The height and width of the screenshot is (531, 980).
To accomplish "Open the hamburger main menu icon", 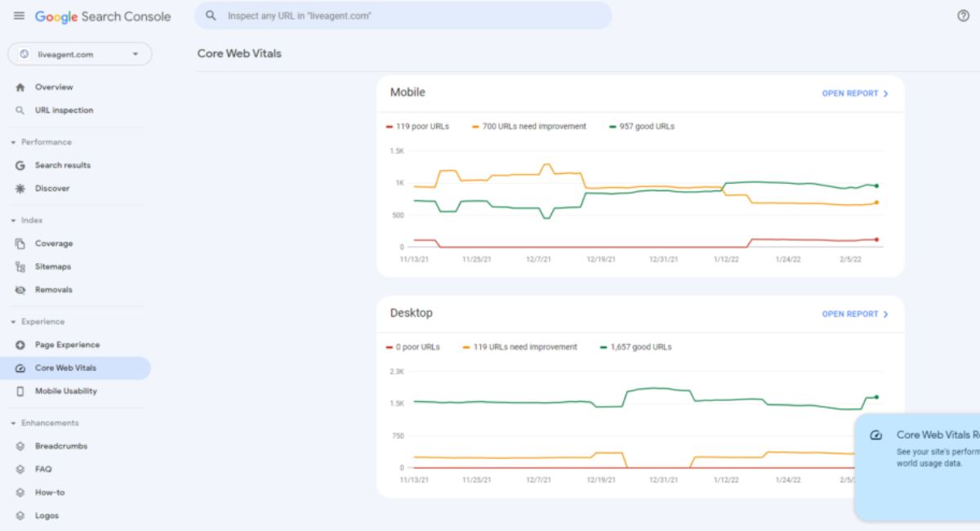I will tap(19, 16).
